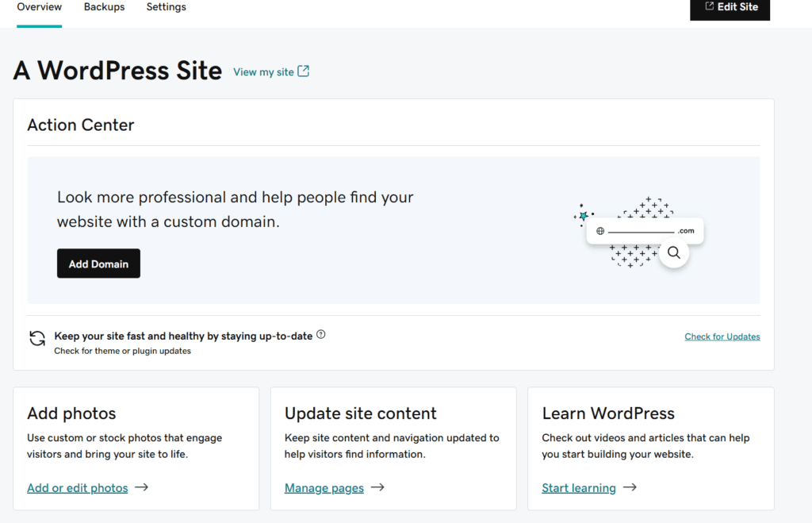Click the magnifier search icon in domain illustration
The image size is (812, 523).
pyautogui.click(x=674, y=252)
